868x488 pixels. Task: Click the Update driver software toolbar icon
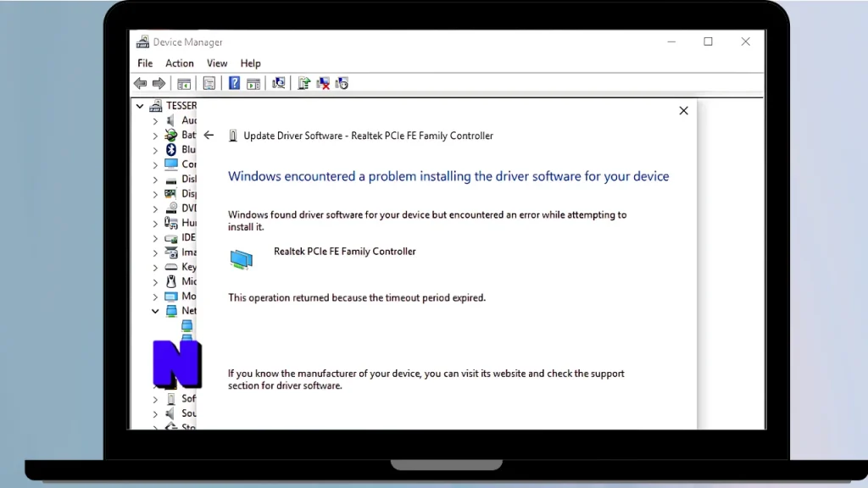point(304,84)
